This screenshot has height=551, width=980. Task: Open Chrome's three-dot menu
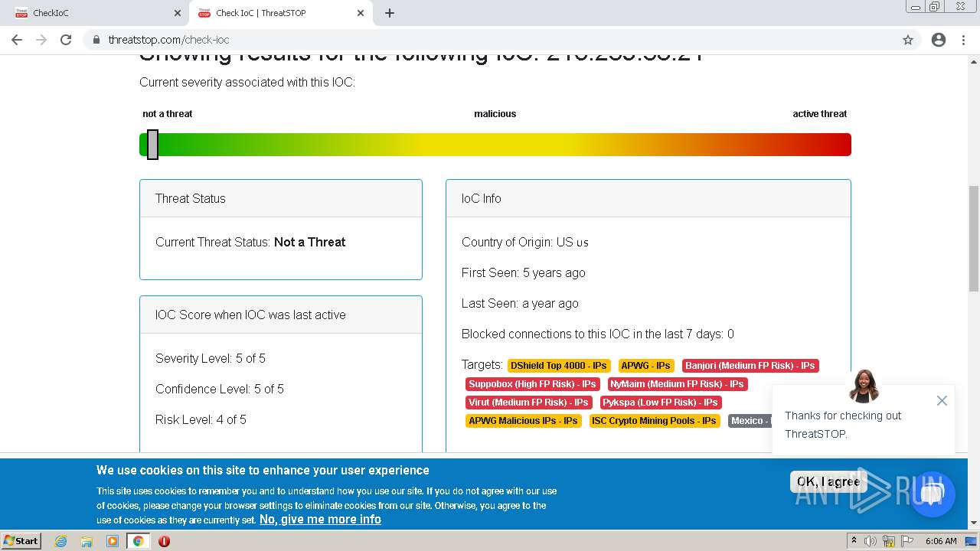[x=963, y=40]
